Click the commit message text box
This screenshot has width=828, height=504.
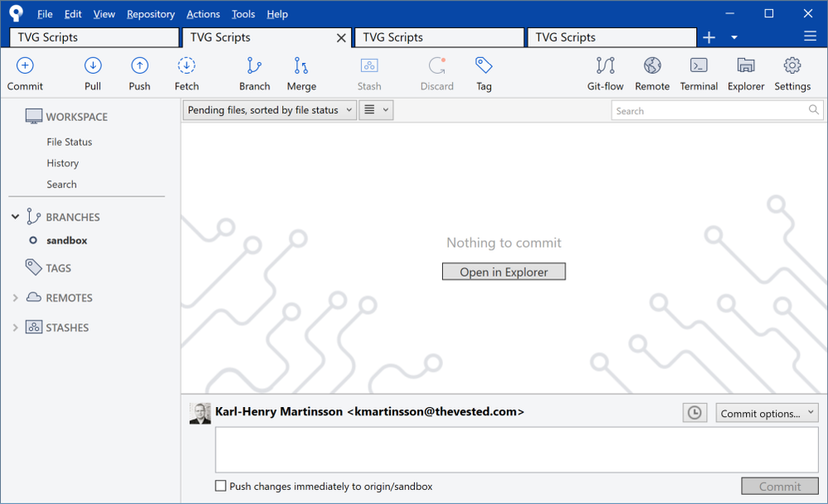[x=516, y=449]
